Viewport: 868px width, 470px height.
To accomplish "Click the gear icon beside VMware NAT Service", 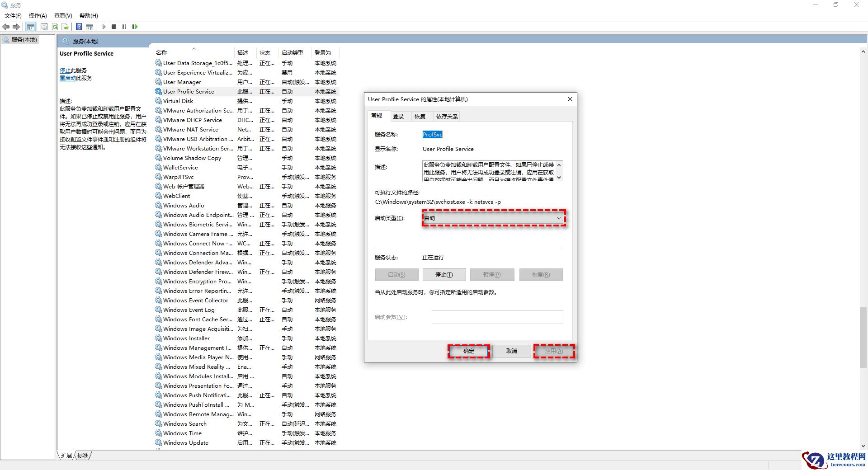I will click(158, 129).
